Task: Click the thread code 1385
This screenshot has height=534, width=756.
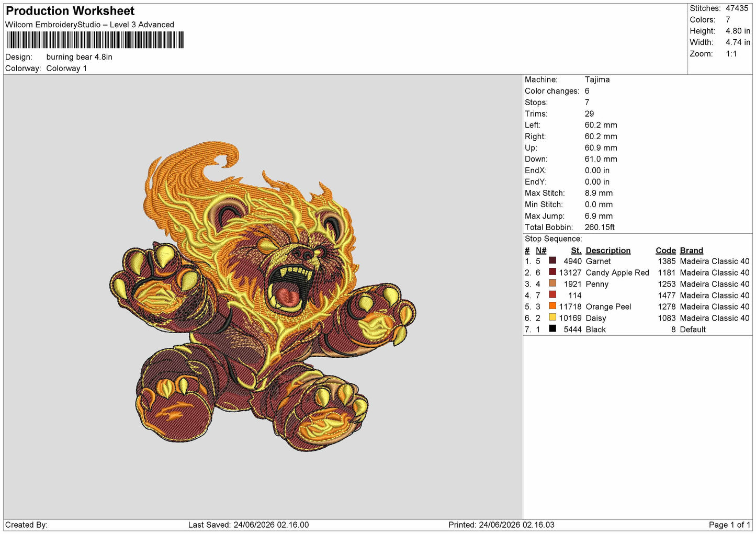Action: coord(667,262)
